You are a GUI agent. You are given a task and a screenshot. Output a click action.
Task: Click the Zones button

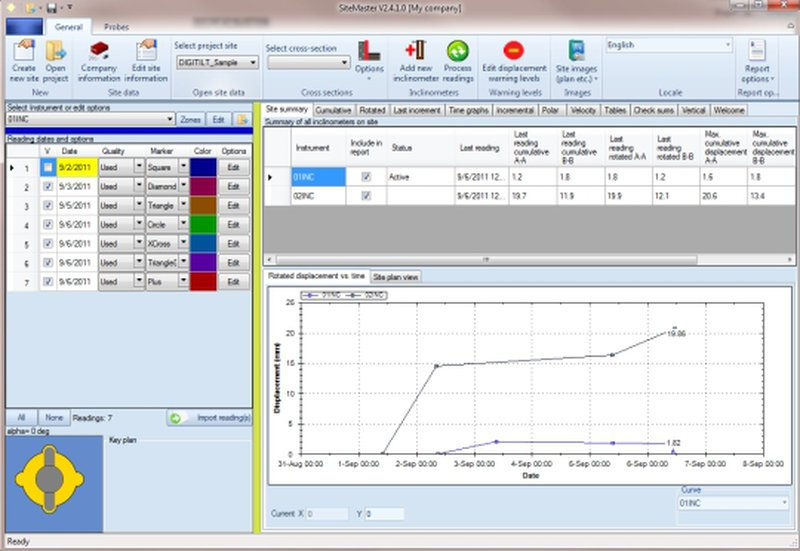pos(190,119)
